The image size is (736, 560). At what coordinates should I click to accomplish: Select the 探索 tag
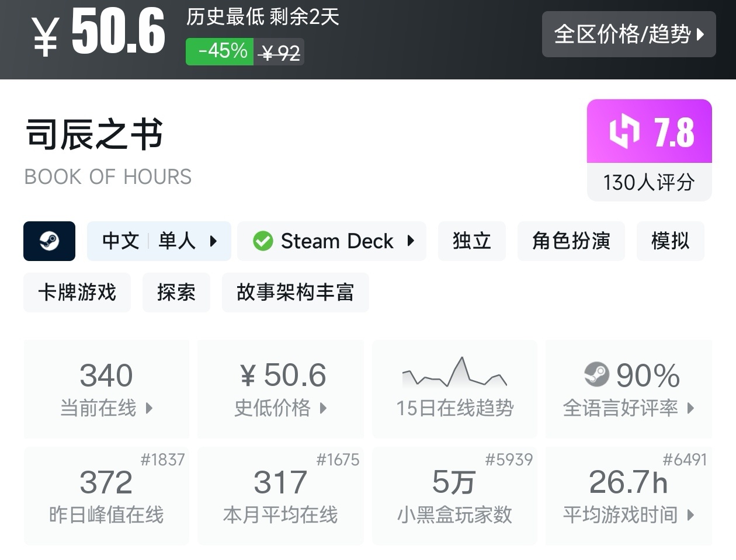[x=176, y=292]
